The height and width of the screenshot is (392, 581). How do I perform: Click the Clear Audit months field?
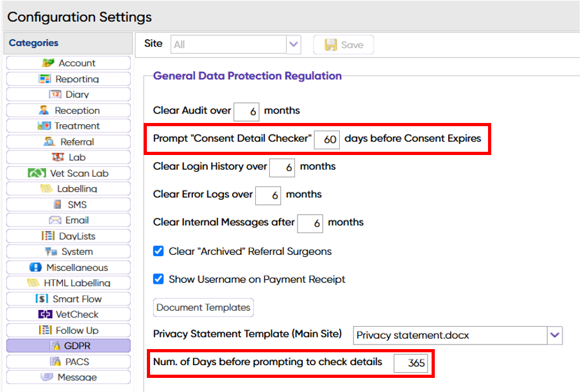(246, 112)
